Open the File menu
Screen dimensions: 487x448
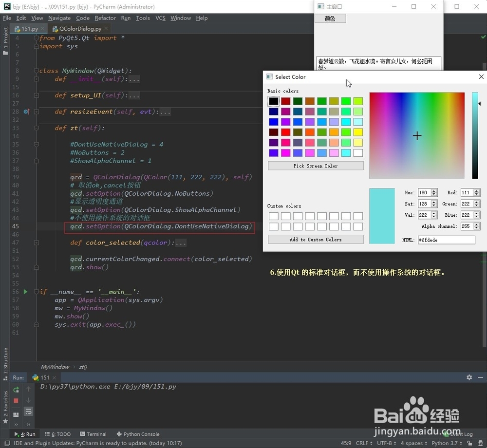click(7, 18)
